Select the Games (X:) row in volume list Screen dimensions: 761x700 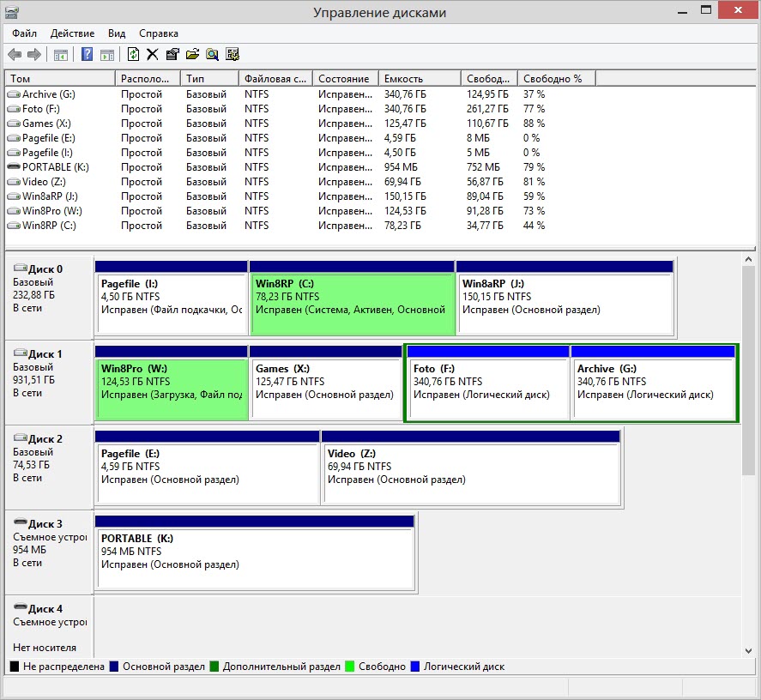tap(46, 124)
